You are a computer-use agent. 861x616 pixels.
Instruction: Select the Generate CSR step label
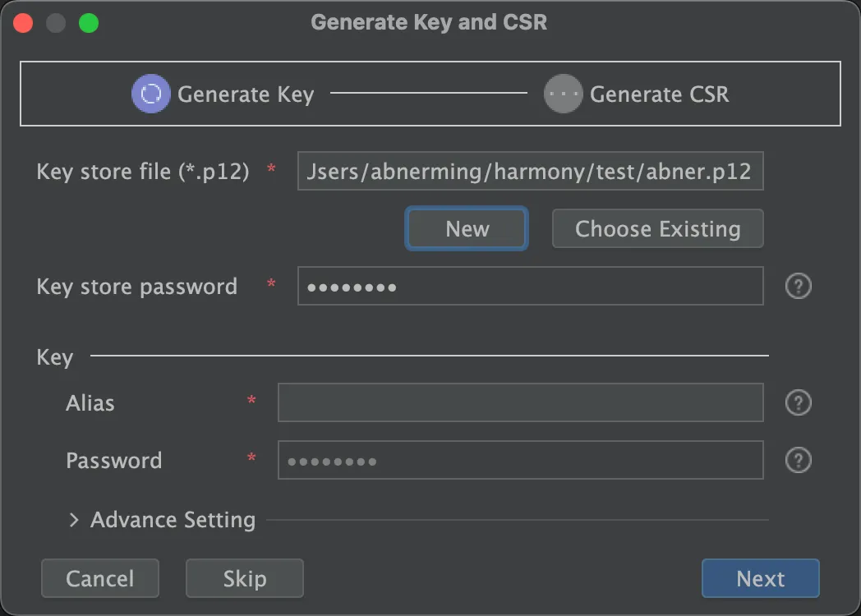pos(659,94)
